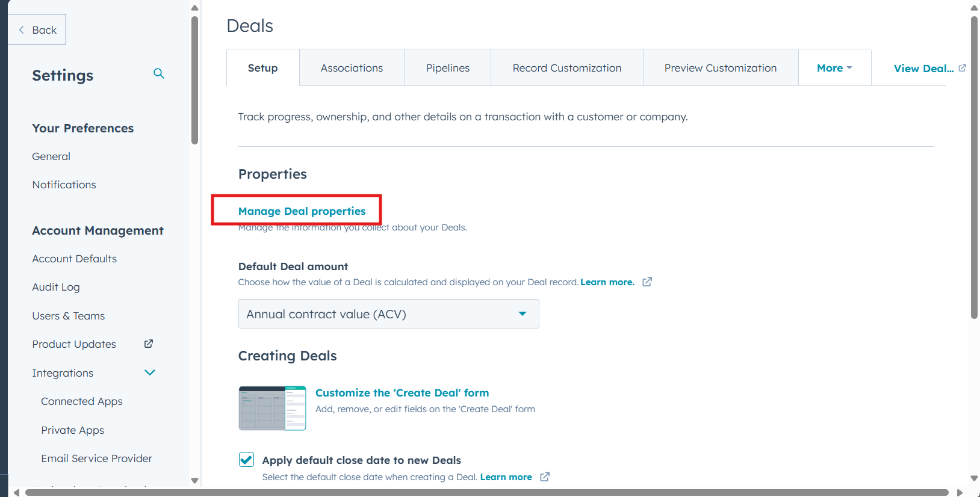Switch to the Pipelines tab

(x=447, y=68)
